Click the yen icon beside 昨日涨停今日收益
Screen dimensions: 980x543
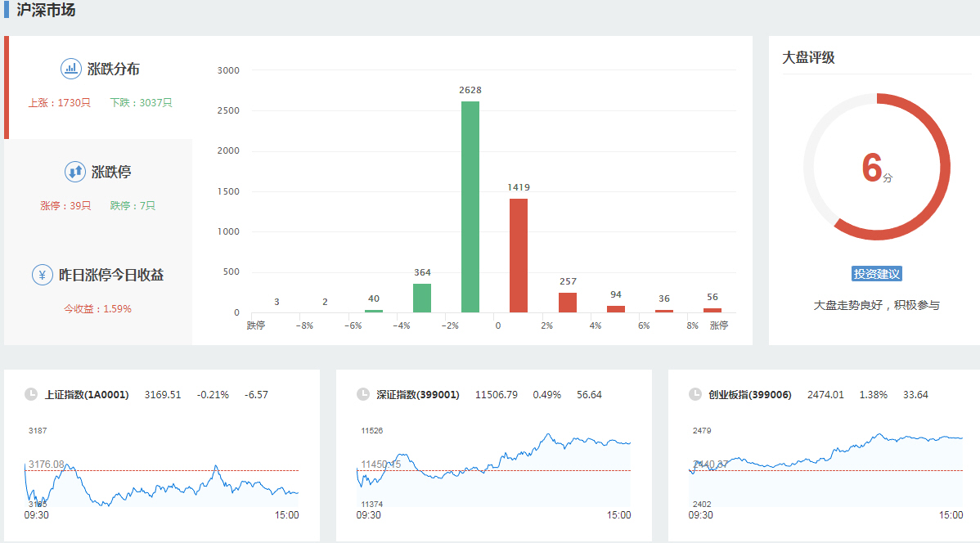pos(43,275)
